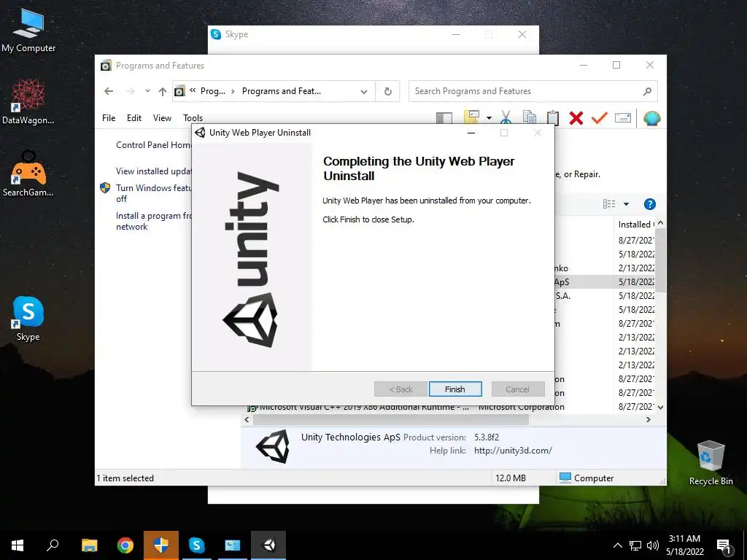Click the Computer entry in status bar
This screenshot has height=560, width=747.
coord(587,478)
